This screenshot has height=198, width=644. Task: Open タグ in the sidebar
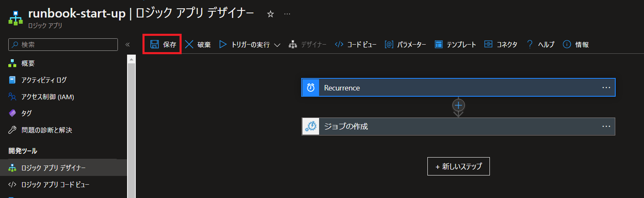coord(26,113)
